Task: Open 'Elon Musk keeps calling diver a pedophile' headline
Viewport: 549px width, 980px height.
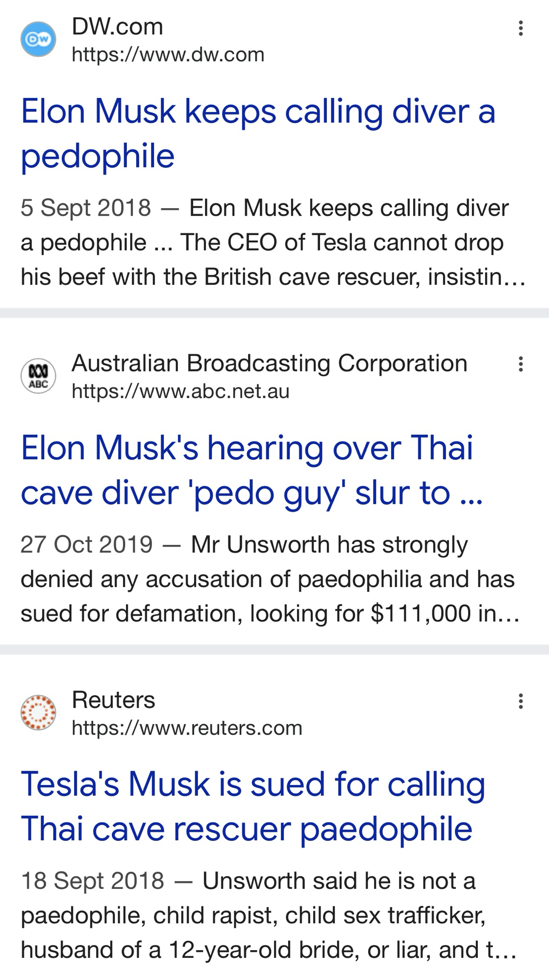Action: click(258, 133)
